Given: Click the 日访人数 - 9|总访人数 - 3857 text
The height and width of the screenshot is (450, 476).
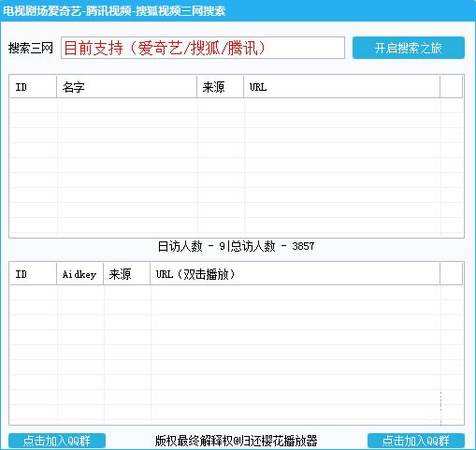Looking at the screenshot, I should (236, 246).
